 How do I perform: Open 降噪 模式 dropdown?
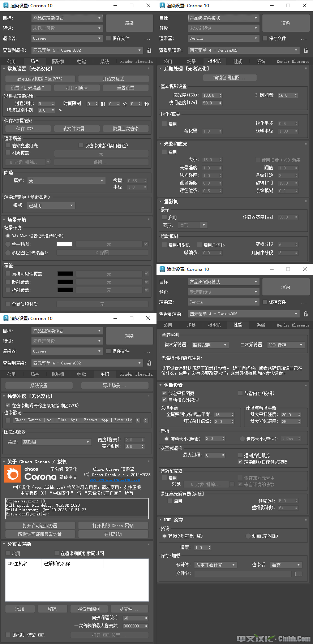[x=67, y=180]
